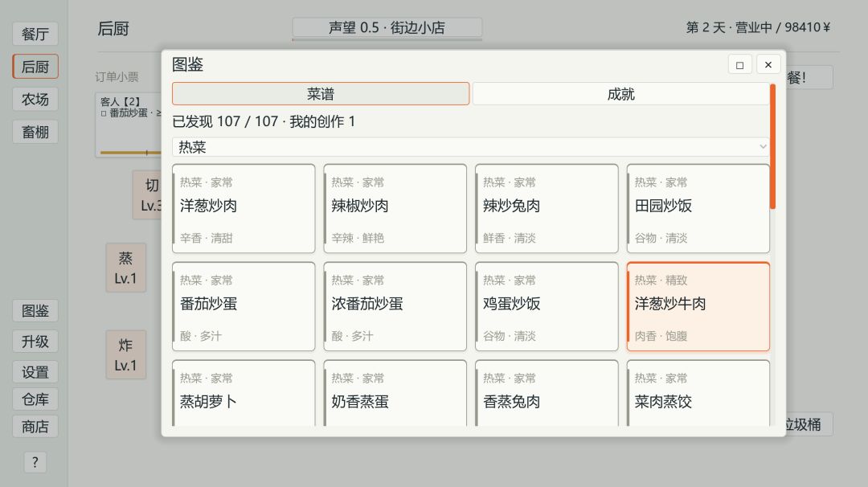This screenshot has height=487, width=868.
Task: Click the 图鉴 dialog's orange scrollbar
Action: (x=773, y=146)
